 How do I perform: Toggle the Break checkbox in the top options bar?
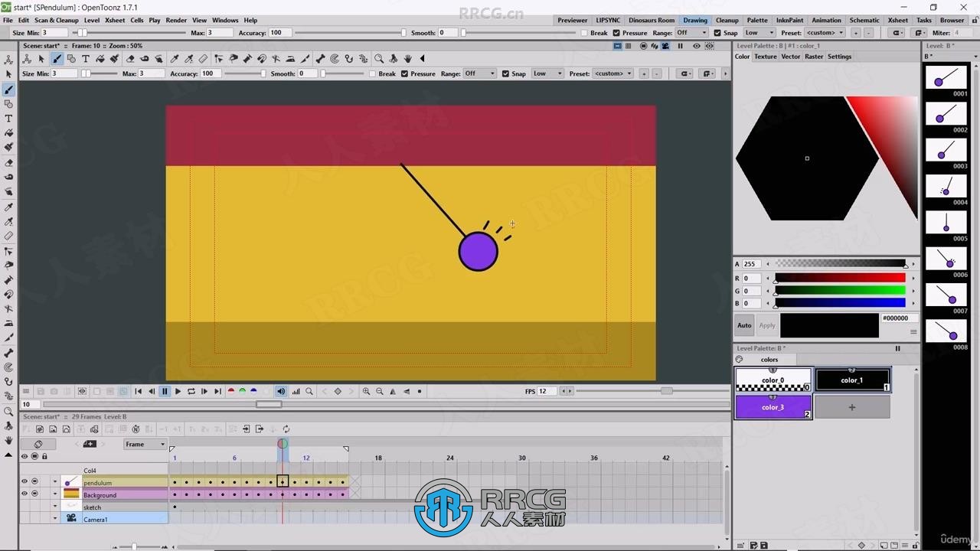(584, 33)
